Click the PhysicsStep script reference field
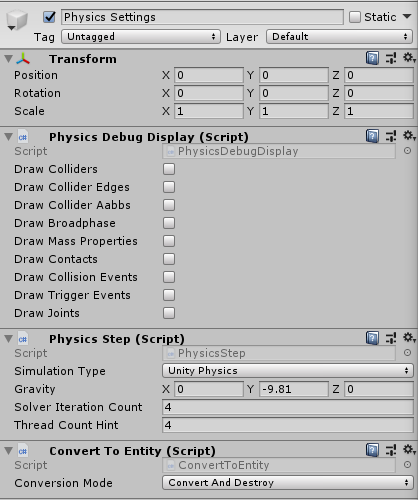This screenshot has height=500, width=418. point(279,353)
